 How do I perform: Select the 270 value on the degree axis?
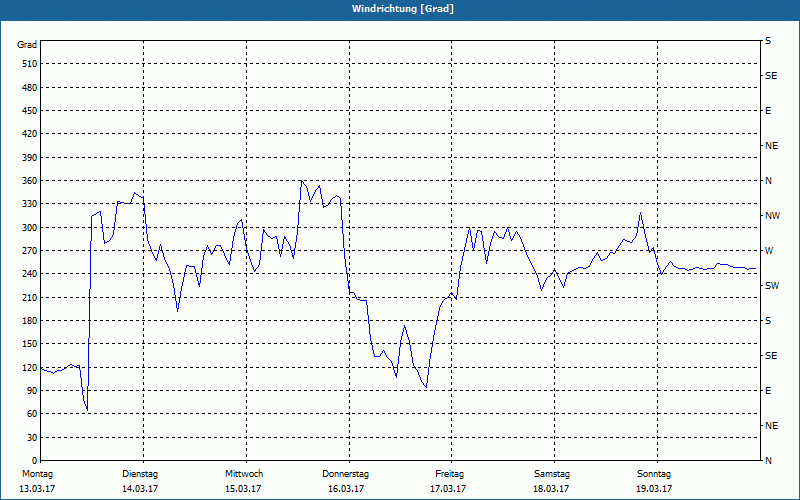30,251
